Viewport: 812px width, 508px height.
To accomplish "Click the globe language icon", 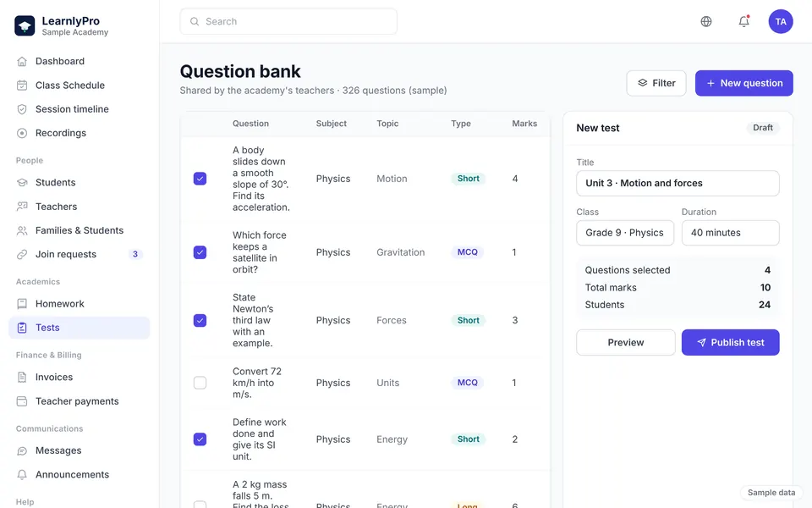I will pyautogui.click(x=705, y=21).
